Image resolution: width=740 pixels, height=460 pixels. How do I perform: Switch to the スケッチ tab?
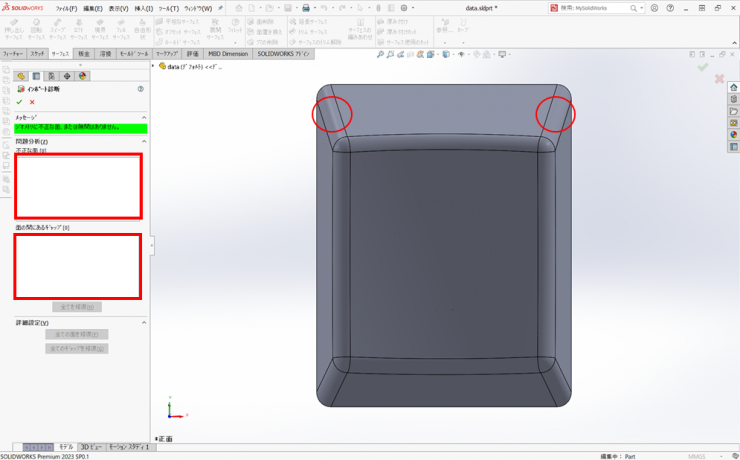pos(37,54)
